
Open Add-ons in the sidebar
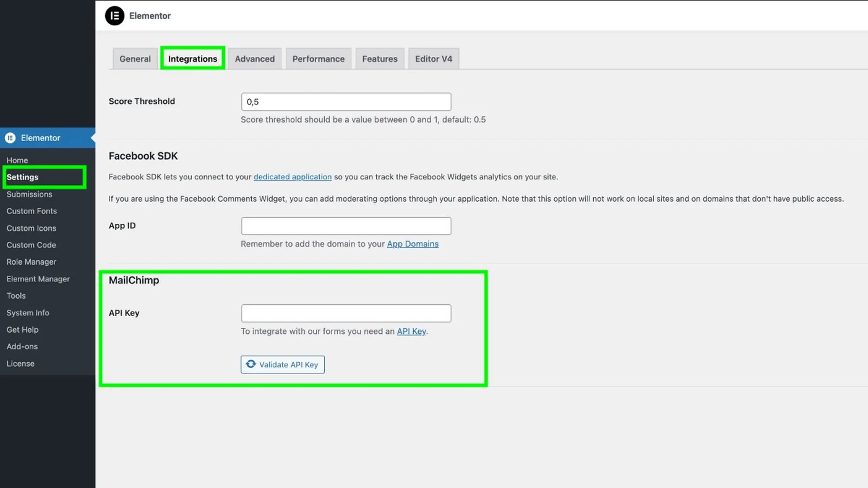[x=22, y=346]
